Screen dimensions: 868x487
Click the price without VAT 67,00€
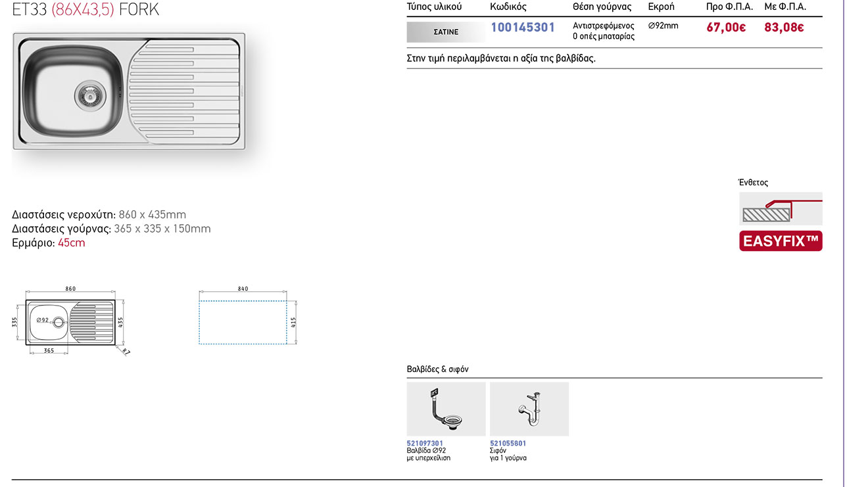point(726,28)
